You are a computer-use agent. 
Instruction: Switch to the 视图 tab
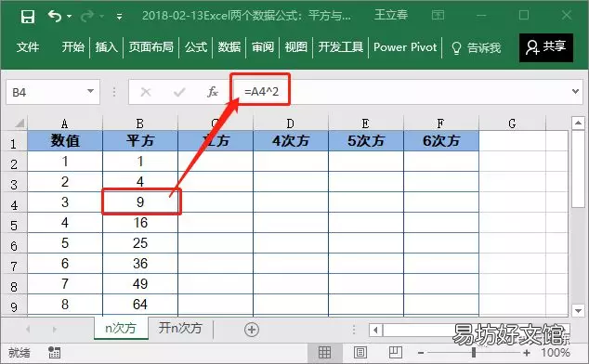296,47
